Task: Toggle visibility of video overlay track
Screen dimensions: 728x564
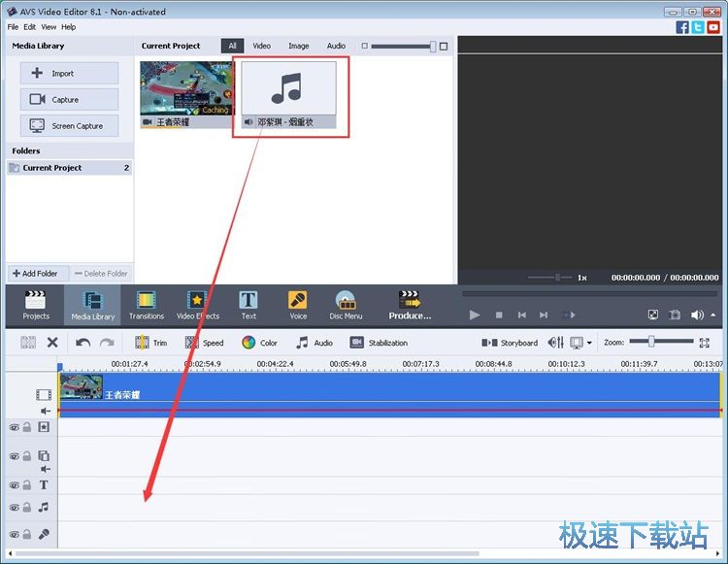Action: point(15,456)
